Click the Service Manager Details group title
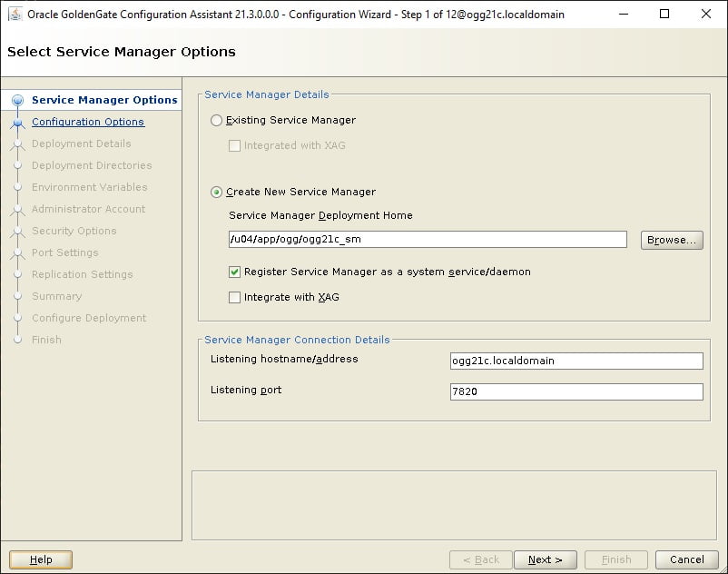 [x=267, y=94]
